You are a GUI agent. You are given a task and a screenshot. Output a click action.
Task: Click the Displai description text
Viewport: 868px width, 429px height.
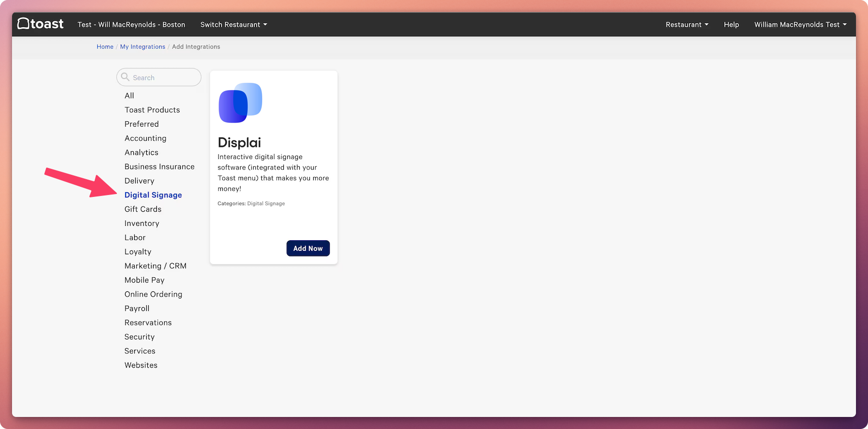273,173
